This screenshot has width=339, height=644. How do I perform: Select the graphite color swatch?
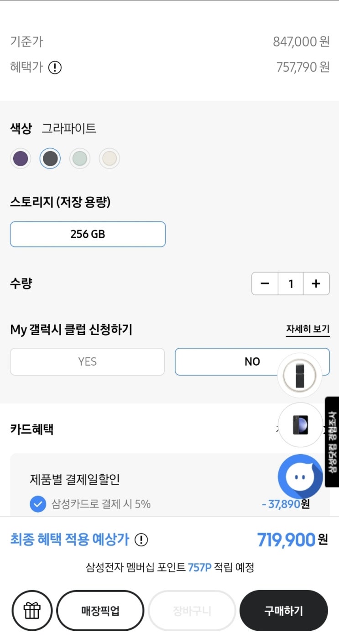[x=50, y=159]
